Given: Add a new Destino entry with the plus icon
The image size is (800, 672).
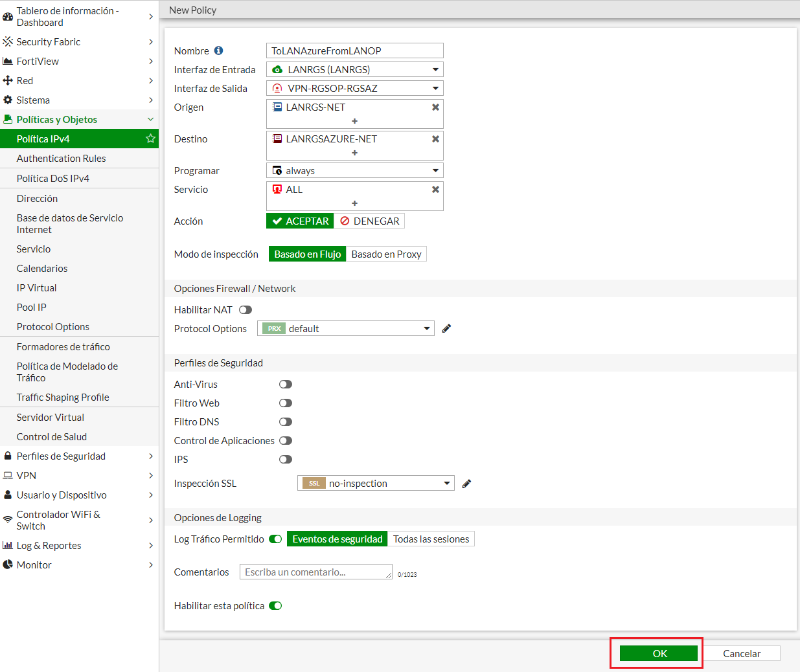Looking at the screenshot, I should pyautogui.click(x=354, y=153).
